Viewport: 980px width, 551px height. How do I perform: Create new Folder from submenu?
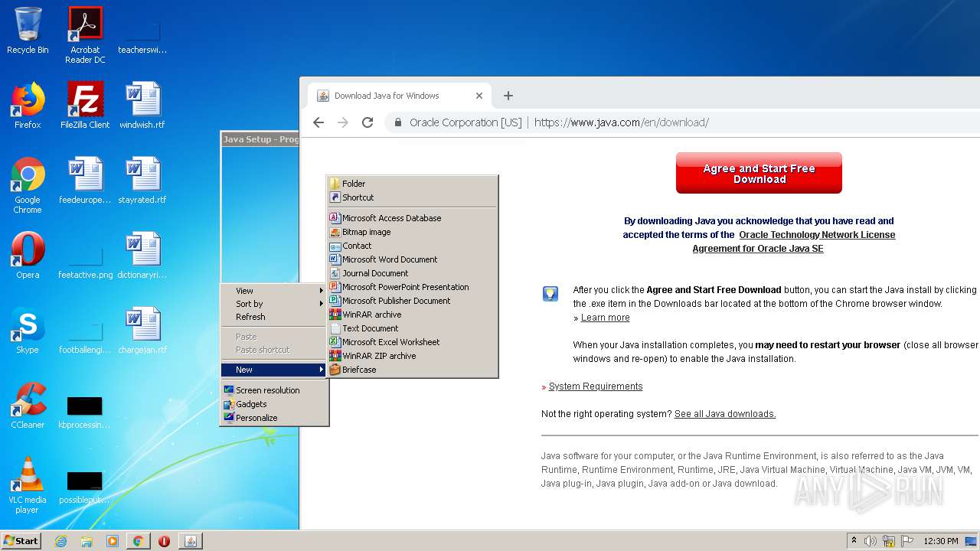(x=413, y=184)
